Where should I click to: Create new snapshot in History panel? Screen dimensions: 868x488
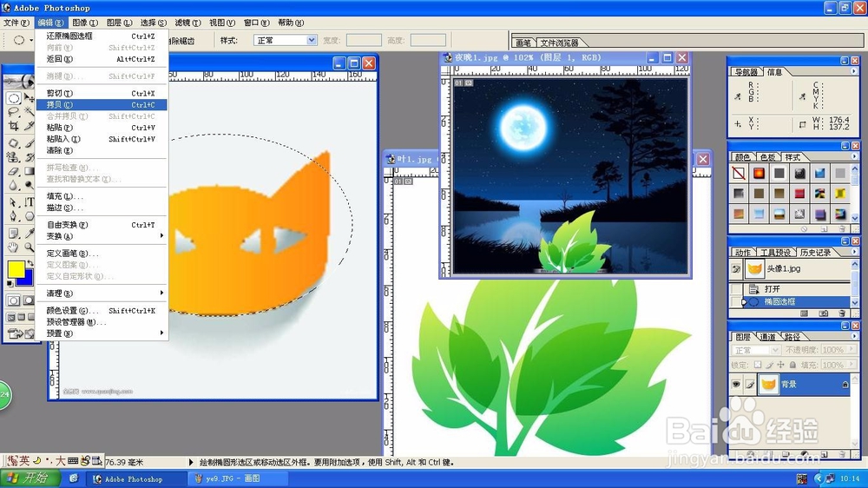[823, 313]
